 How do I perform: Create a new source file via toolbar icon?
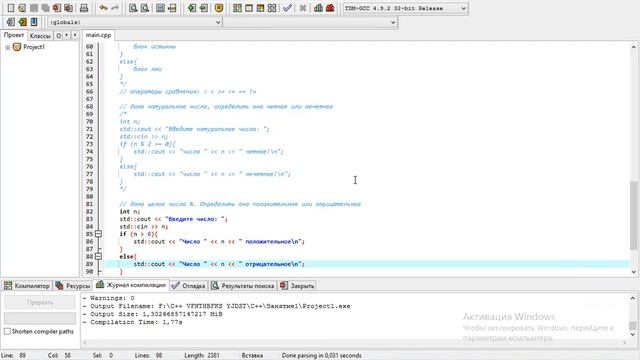(11, 8)
